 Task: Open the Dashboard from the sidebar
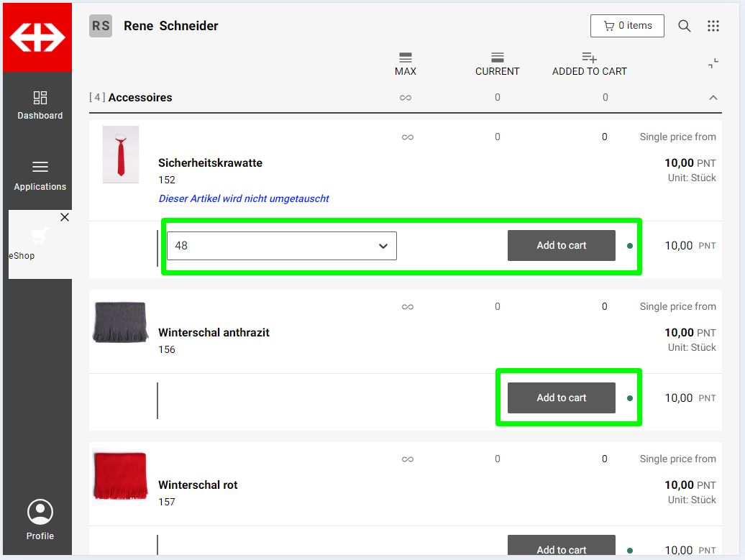click(40, 105)
